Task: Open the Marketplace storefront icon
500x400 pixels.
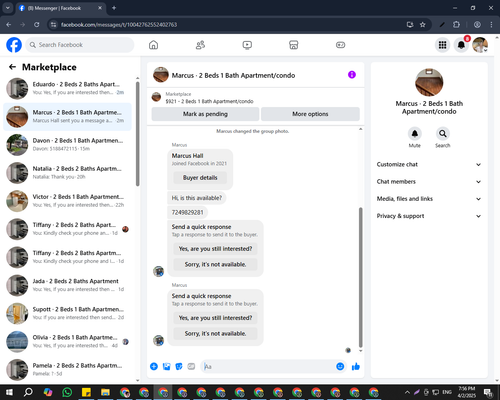Action: [294, 45]
